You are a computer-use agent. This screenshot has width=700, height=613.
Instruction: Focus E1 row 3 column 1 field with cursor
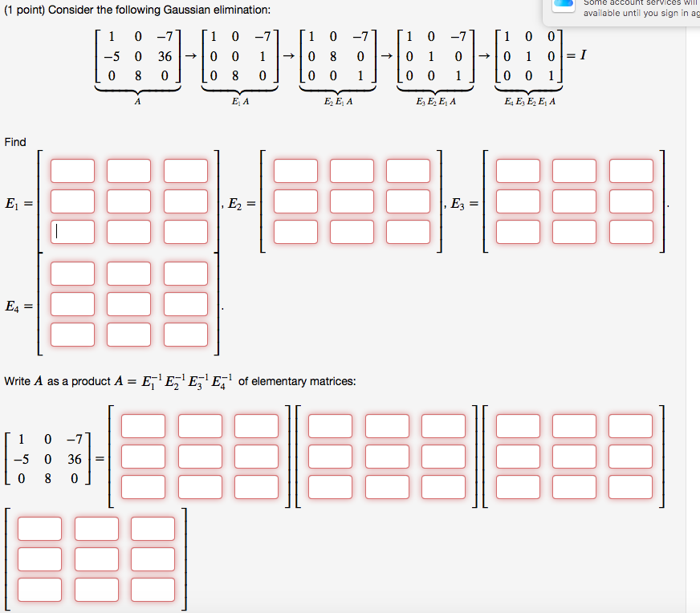point(73,232)
